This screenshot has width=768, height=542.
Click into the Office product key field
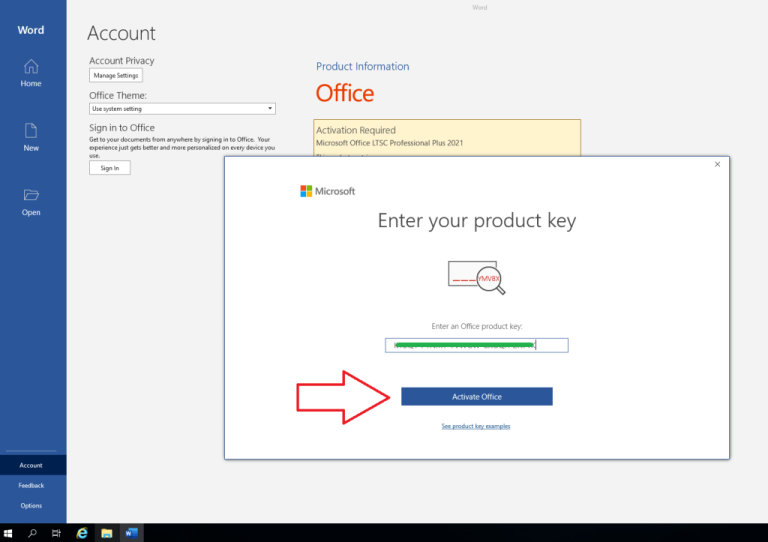click(476, 345)
